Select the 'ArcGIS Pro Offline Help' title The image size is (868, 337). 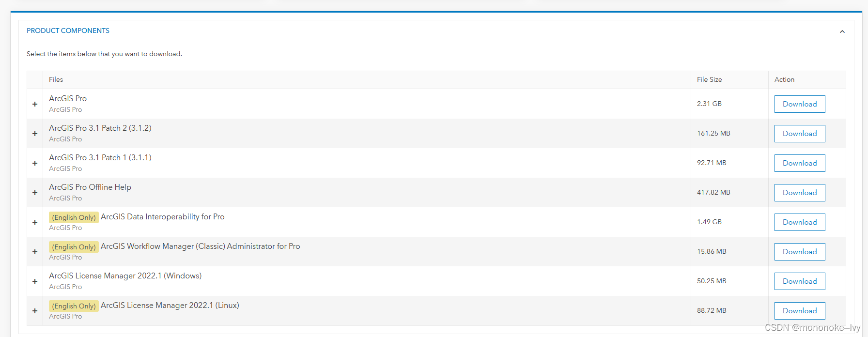(x=90, y=187)
